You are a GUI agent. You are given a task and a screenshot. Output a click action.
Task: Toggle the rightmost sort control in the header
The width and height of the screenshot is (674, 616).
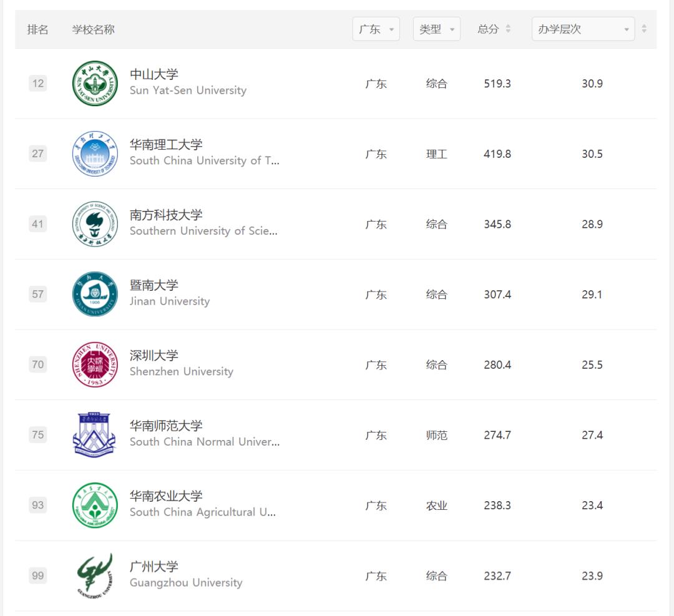point(643,29)
